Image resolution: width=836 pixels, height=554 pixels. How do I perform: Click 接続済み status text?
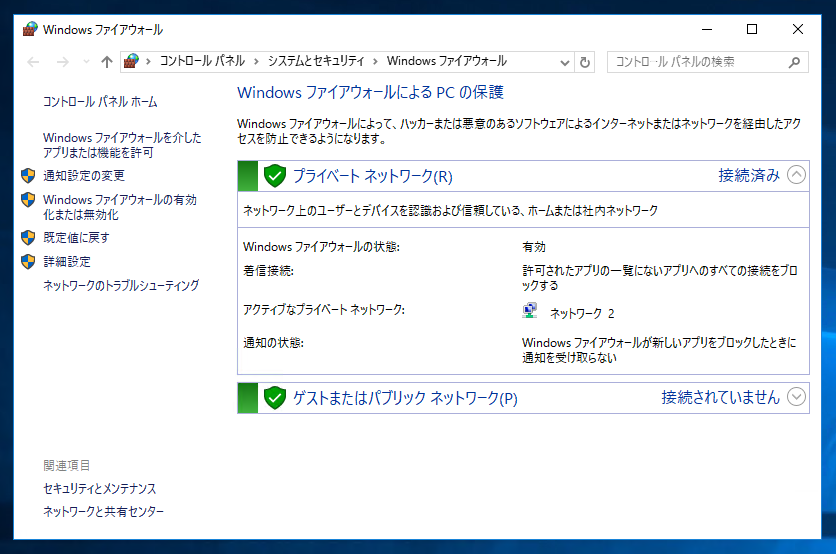749,175
